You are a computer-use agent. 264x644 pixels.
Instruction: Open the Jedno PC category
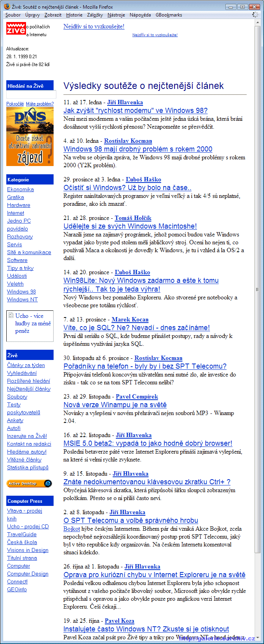tap(19, 221)
